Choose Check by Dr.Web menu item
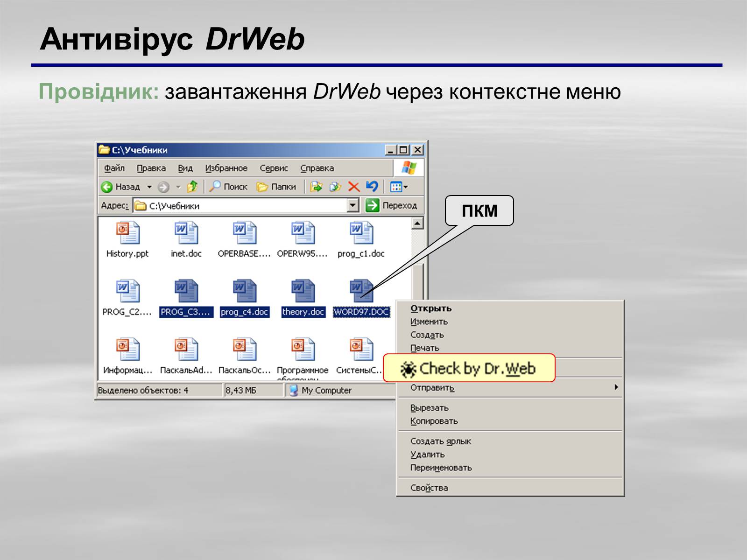747x560 pixels. click(469, 368)
